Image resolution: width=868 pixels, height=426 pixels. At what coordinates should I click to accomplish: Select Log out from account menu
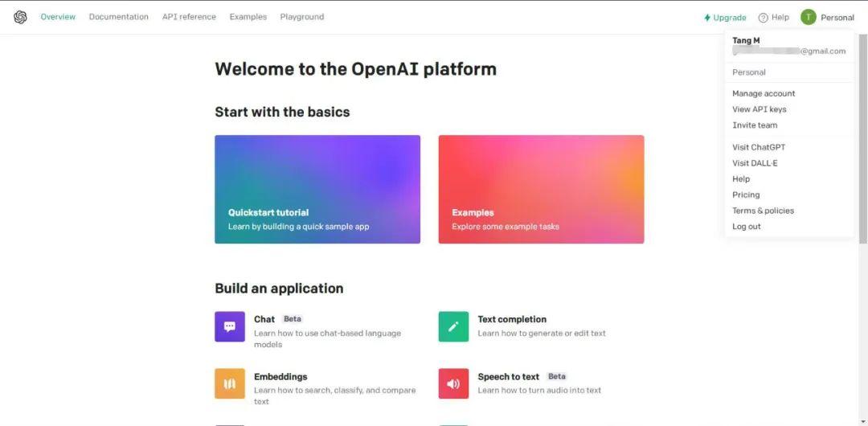click(746, 227)
